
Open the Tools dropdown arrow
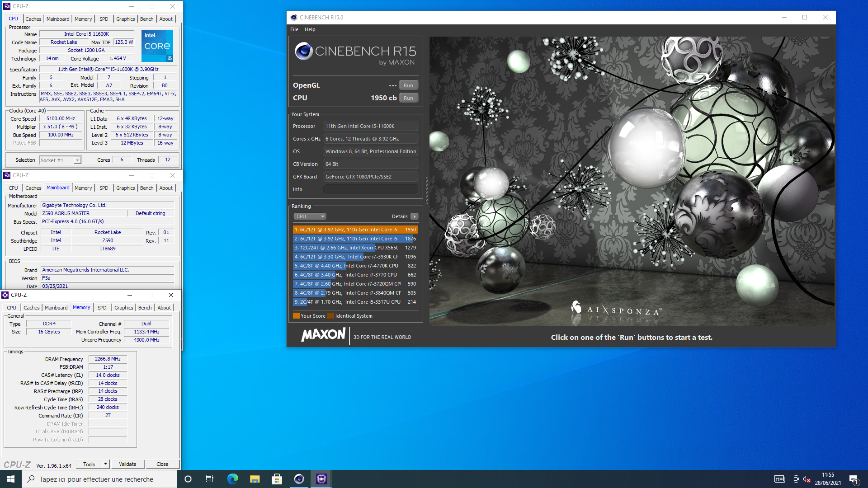point(105,464)
